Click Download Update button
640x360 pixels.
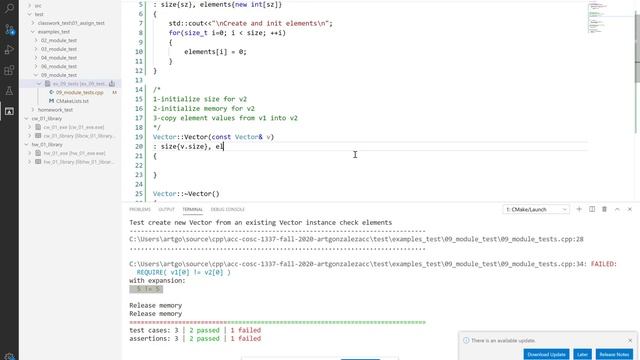tap(546, 354)
